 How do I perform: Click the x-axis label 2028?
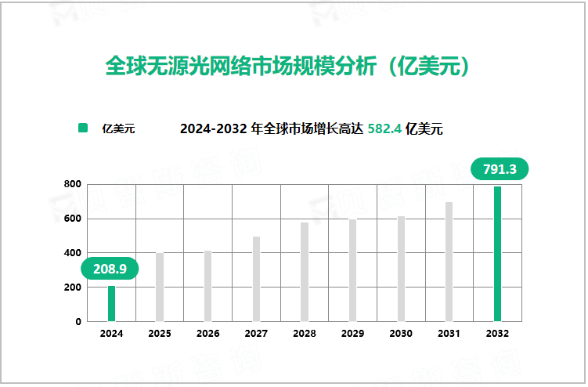point(305,333)
